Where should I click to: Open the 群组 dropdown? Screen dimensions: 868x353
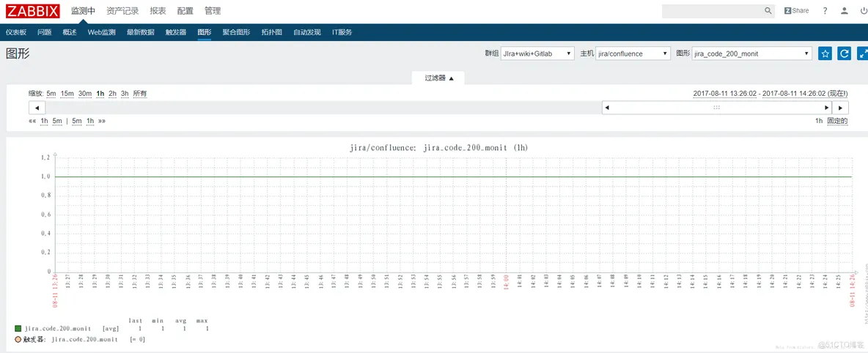(x=537, y=53)
